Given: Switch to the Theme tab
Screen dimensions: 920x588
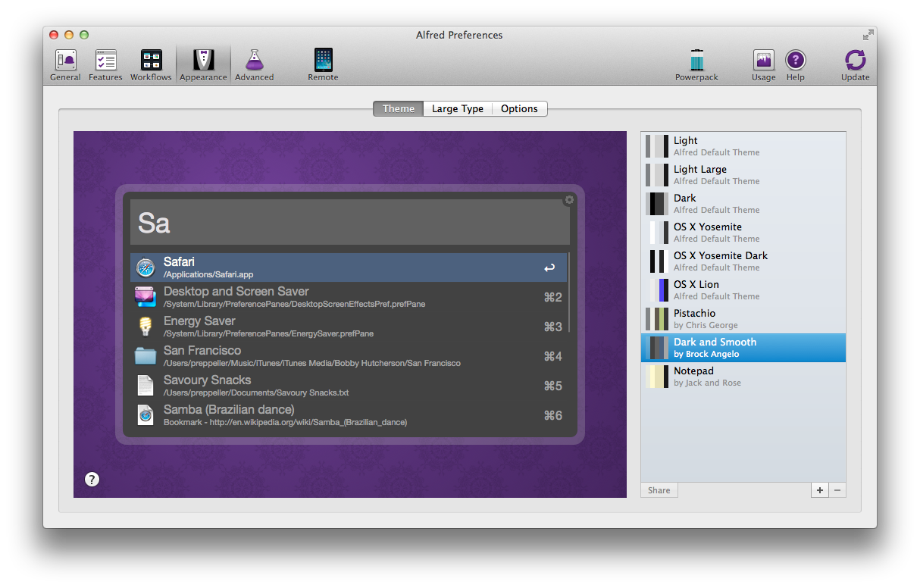Looking at the screenshot, I should [398, 108].
